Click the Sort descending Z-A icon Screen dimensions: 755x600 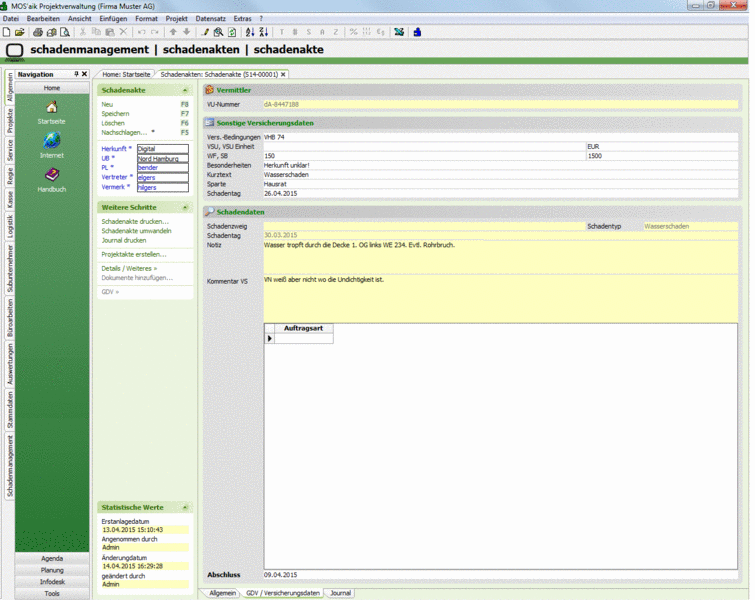click(x=263, y=32)
